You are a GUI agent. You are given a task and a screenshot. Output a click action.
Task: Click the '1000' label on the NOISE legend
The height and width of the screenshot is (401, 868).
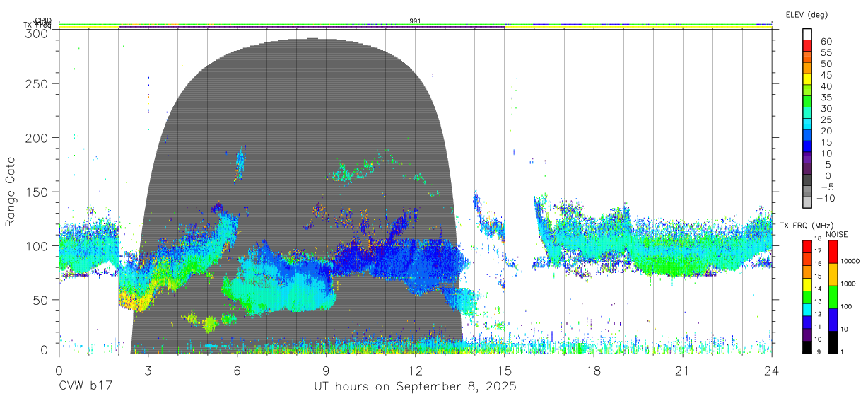pyautogui.click(x=848, y=284)
